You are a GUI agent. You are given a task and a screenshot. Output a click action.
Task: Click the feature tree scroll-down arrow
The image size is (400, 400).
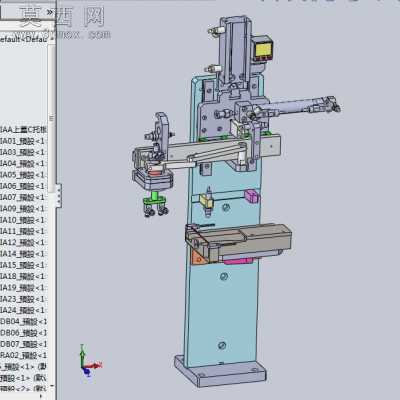tap(52, 386)
